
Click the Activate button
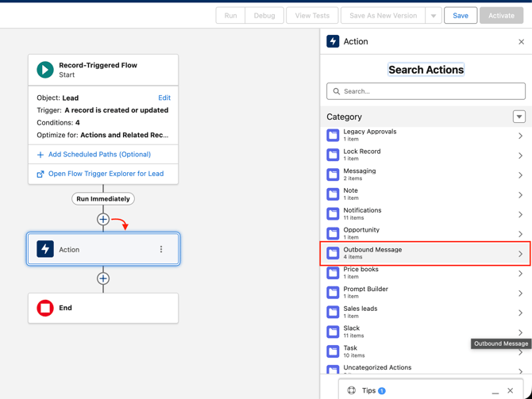(501, 16)
